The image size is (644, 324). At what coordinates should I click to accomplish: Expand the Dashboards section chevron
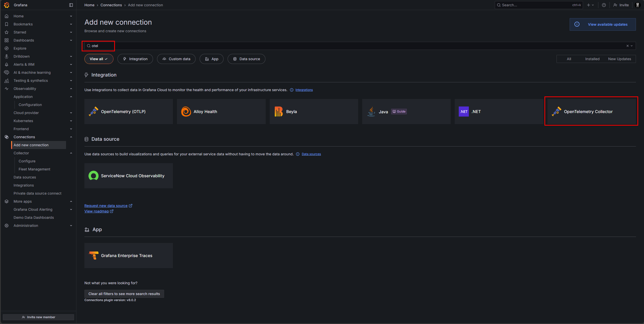(x=71, y=40)
